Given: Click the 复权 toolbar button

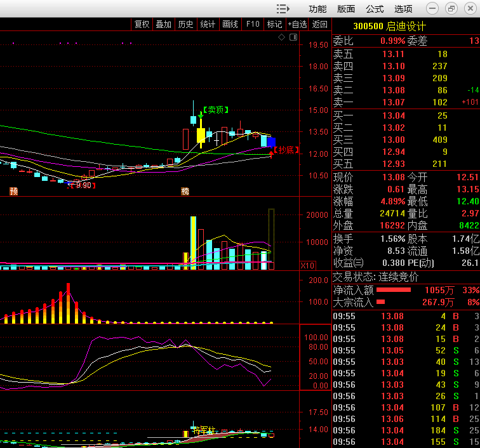Looking at the screenshot, I should pos(142,24).
